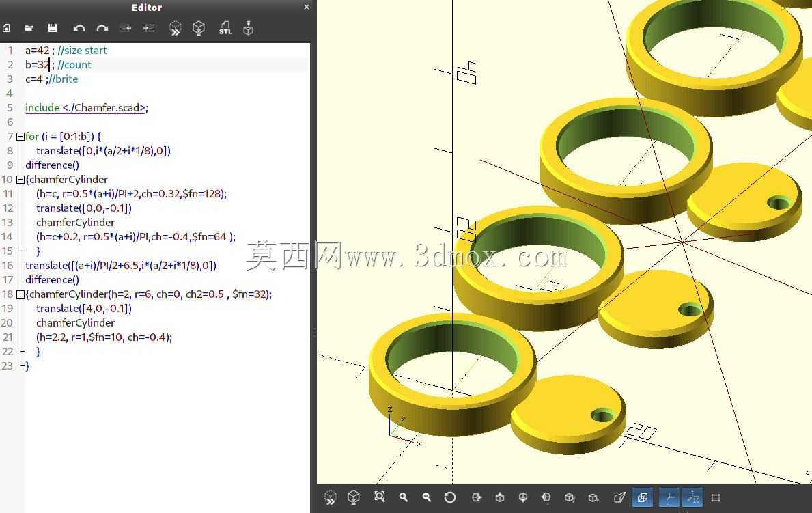Screen dimensions: 812x513
Task: Switch to the Back view
Action: point(593,497)
